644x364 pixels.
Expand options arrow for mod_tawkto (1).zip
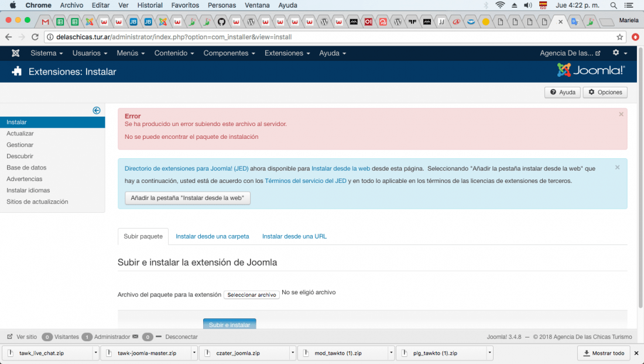[391, 353]
